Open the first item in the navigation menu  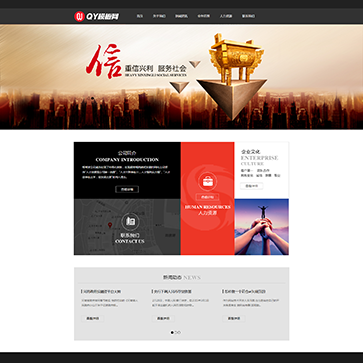pyautogui.click(x=140, y=16)
